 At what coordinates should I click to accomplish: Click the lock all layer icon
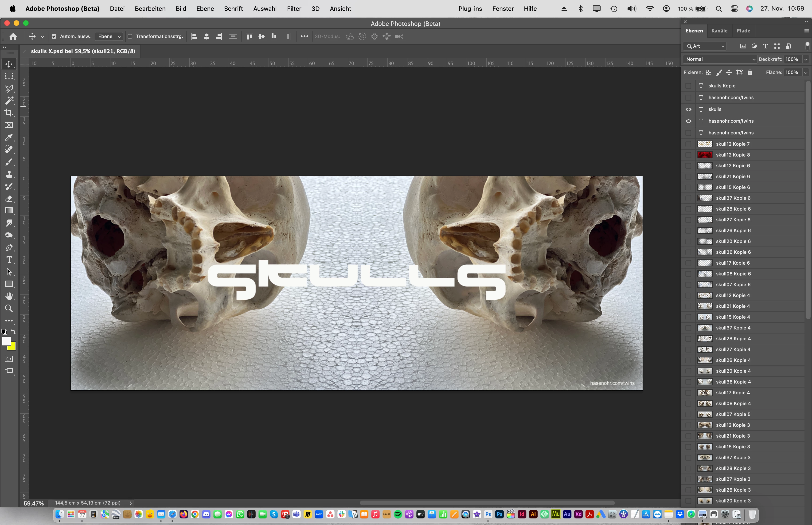tap(750, 72)
